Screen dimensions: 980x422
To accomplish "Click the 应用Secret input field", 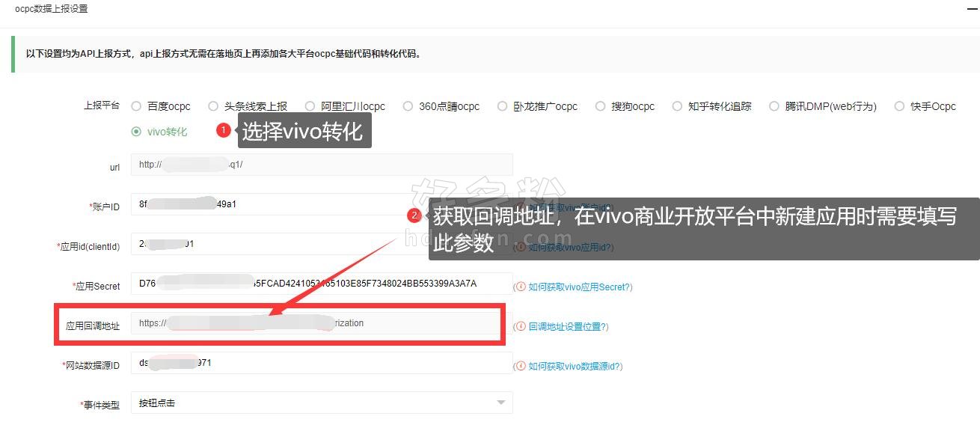I will pyautogui.click(x=322, y=284).
